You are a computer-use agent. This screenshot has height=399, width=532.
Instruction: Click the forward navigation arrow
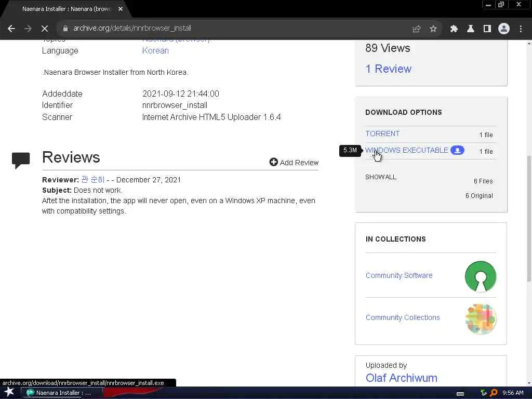click(28, 29)
